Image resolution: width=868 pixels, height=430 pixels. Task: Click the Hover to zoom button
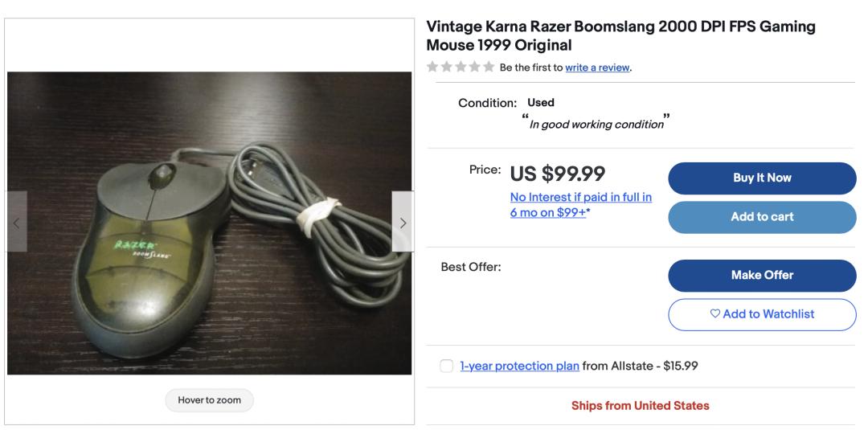tap(209, 400)
